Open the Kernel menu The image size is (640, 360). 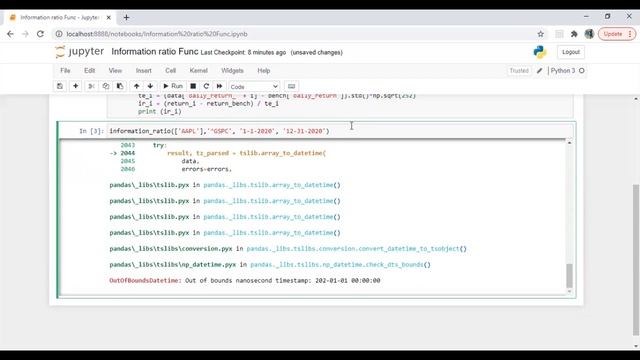pos(199,71)
